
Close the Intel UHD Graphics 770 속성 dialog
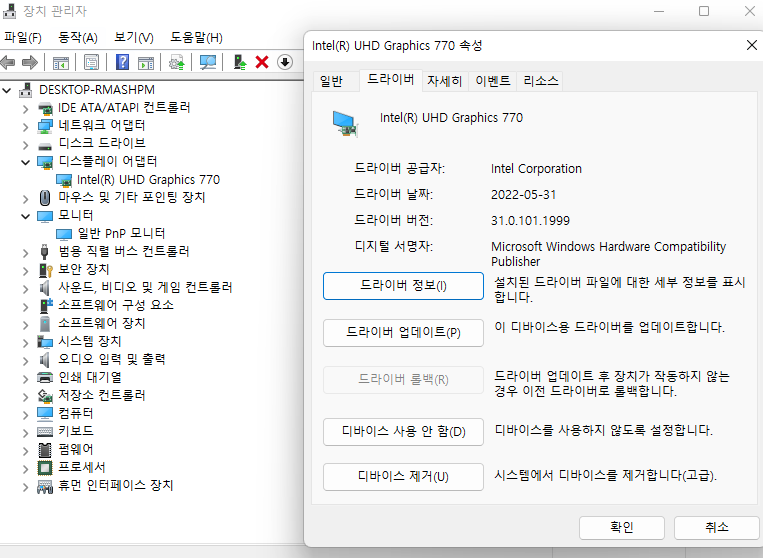pos(751,45)
